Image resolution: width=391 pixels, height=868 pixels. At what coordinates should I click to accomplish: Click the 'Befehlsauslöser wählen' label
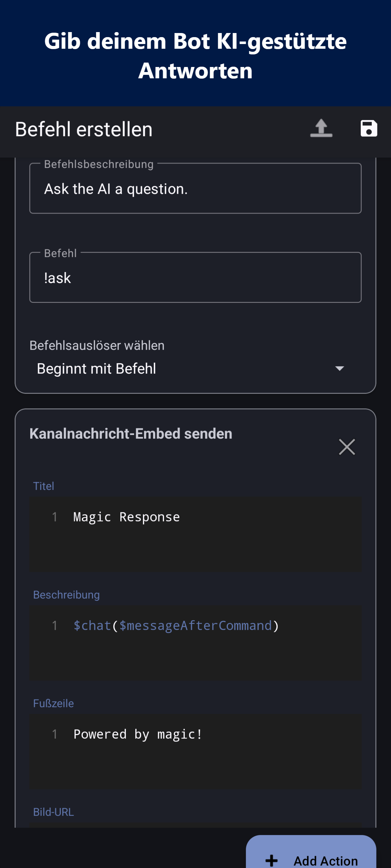point(97,345)
